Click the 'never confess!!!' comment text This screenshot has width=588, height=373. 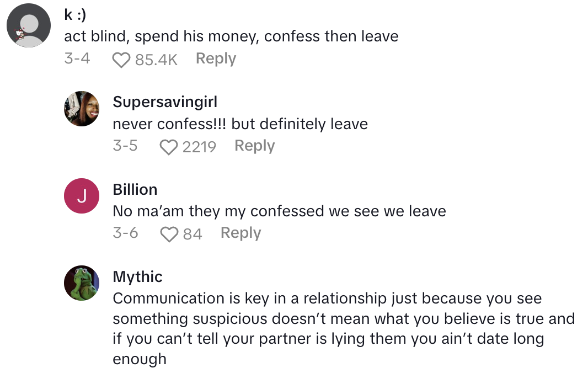tap(240, 124)
